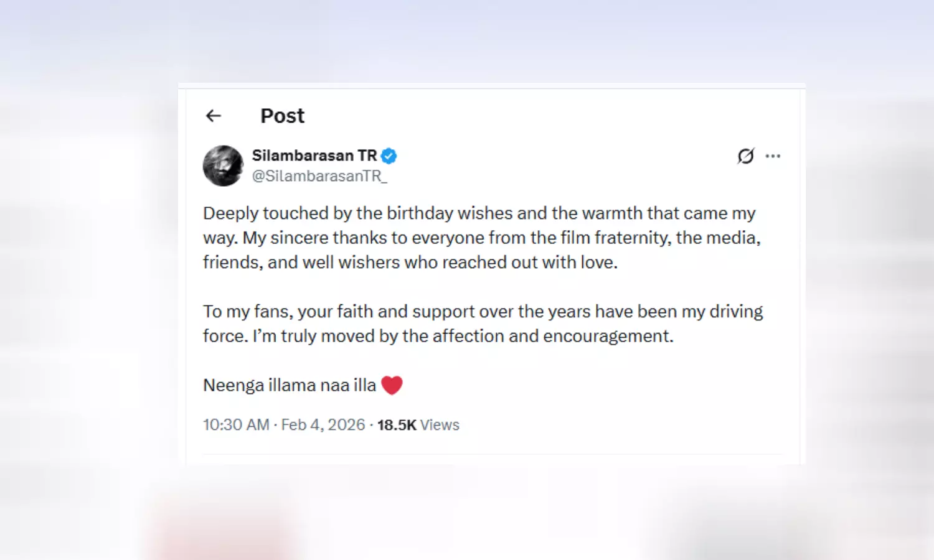Click the "Neenga illama naa illa" line
Screen dimensions: 934x560
(x=290, y=385)
